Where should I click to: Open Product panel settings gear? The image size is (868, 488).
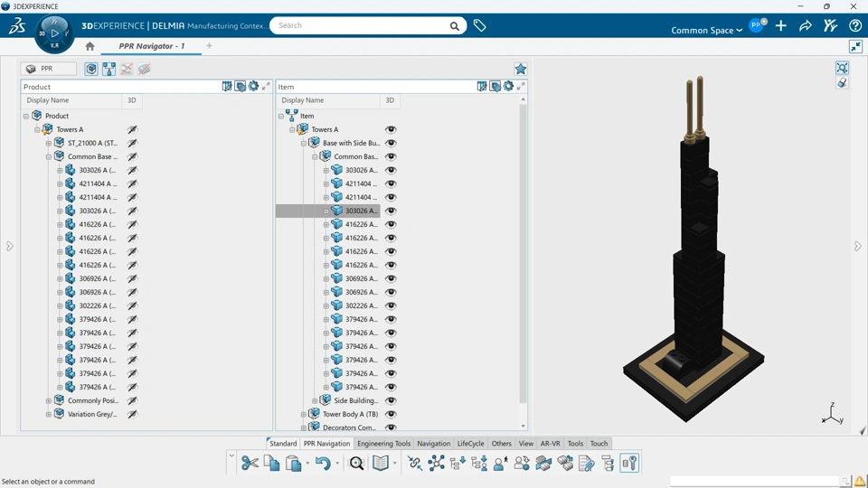pyautogui.click(x=253, y=87)
